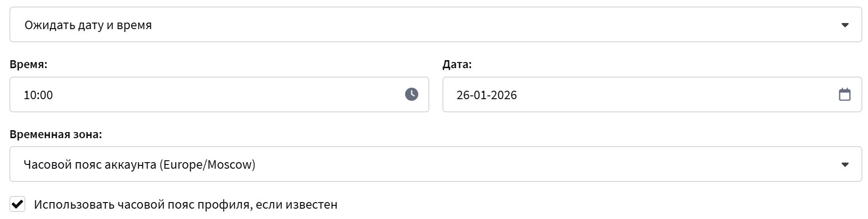This screenshot has width=868, height=219.
Task: Open the 'Ожидать дату и время' dropdown
Action: (423, 25)
